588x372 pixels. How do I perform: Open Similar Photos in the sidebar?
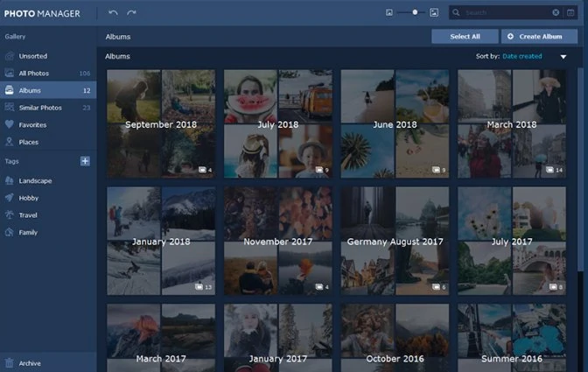click(48, 108)
